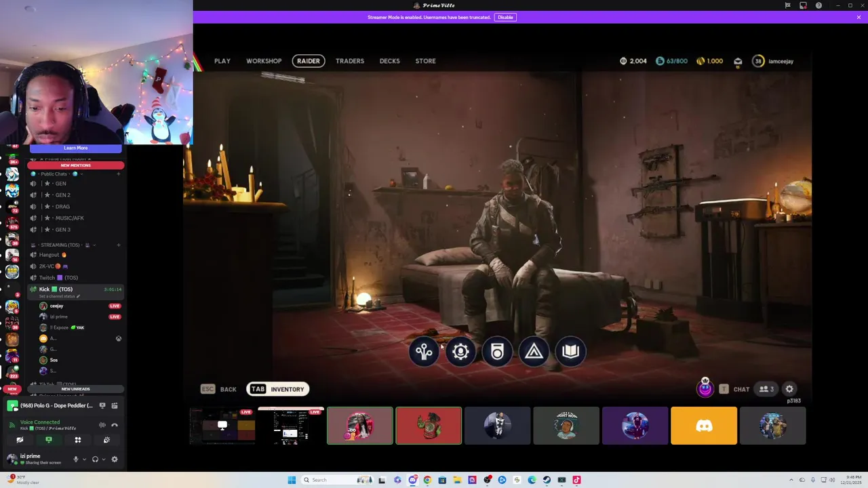The image size is (868, 488).
Task: Click the 2,004 coin currency counter
Action: click(x=633, y=61)
